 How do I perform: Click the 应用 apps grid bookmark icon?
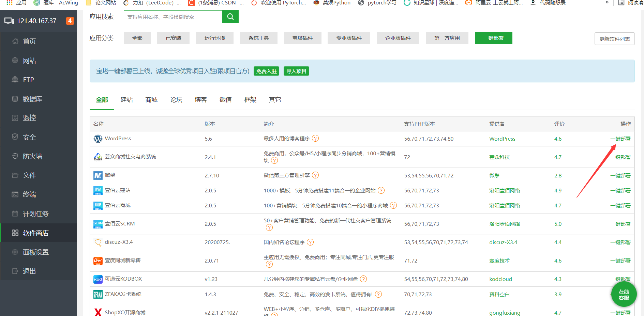click(x=10, y=3)
